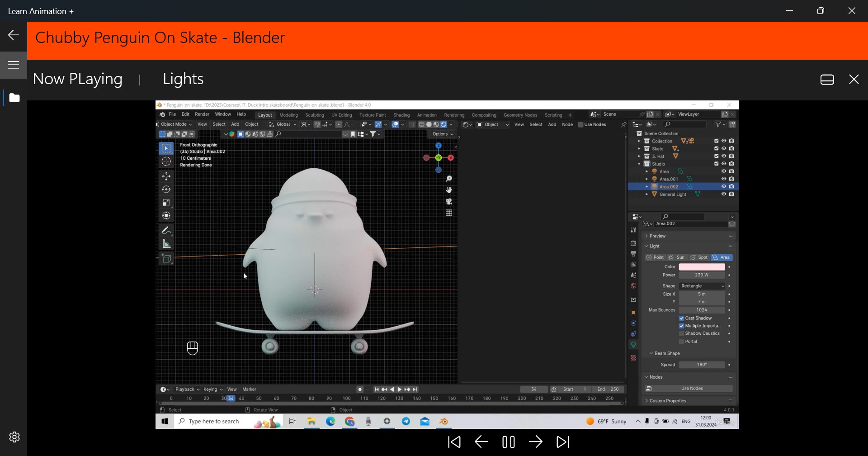Enable Rendered viewport shading mode
868x456 pixels.
[443, 124]
